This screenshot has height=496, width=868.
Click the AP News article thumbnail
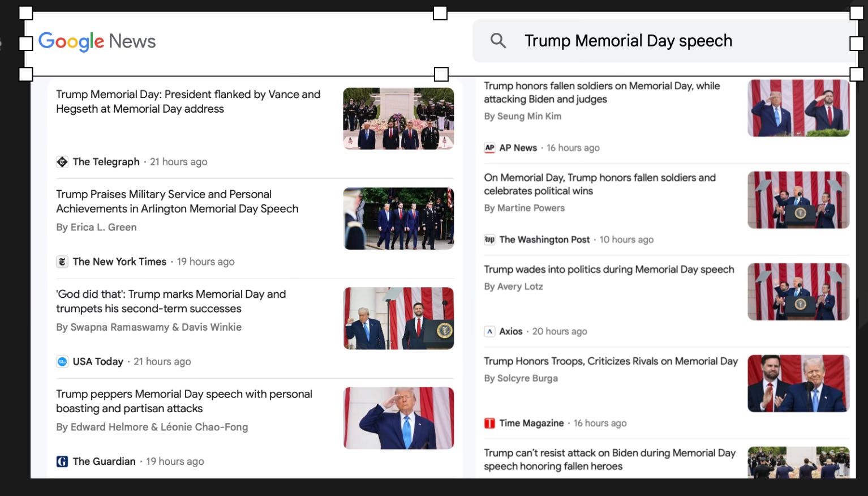(798, 108)
